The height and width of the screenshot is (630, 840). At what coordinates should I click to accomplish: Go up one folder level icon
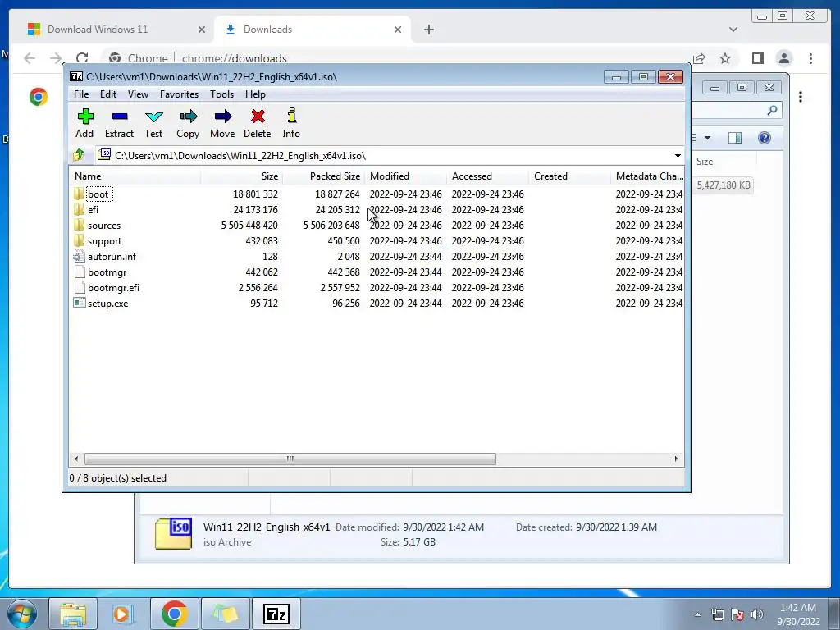click(79, 155)
